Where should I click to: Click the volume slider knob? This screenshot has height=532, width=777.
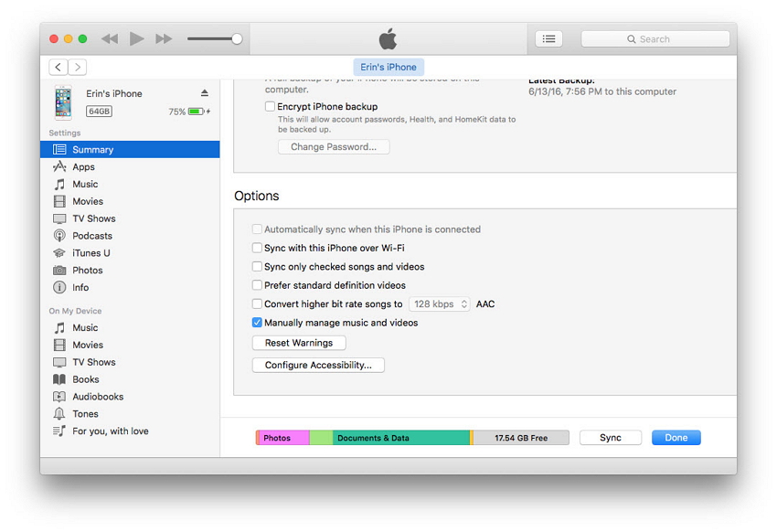click(x=237, y=38)
